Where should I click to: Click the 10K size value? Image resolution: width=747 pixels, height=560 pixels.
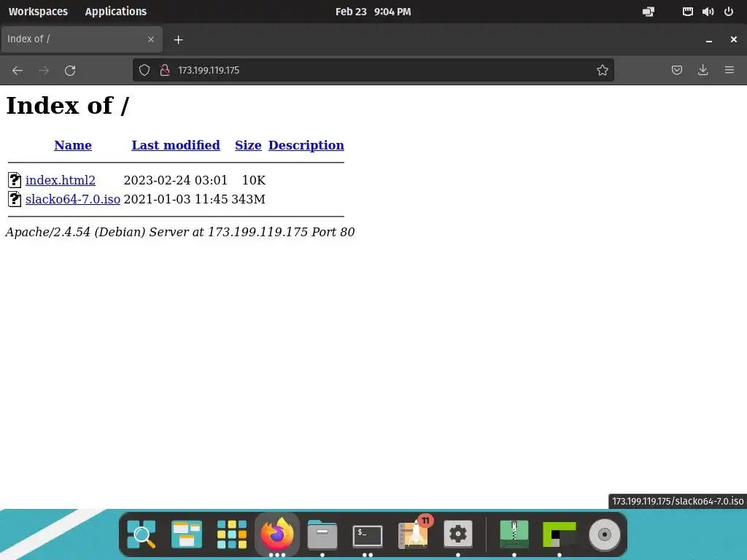pyautogui.click(x=253, y=180)
